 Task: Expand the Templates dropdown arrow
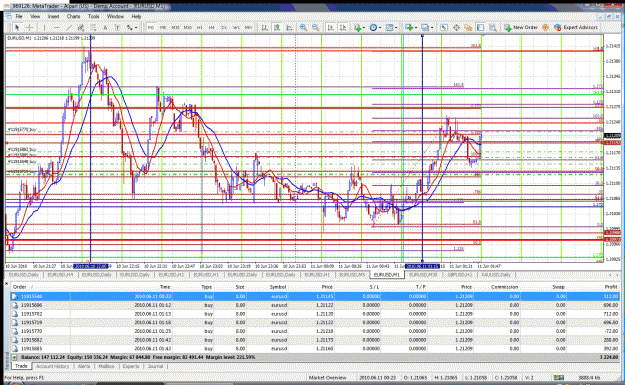point(396,28)
